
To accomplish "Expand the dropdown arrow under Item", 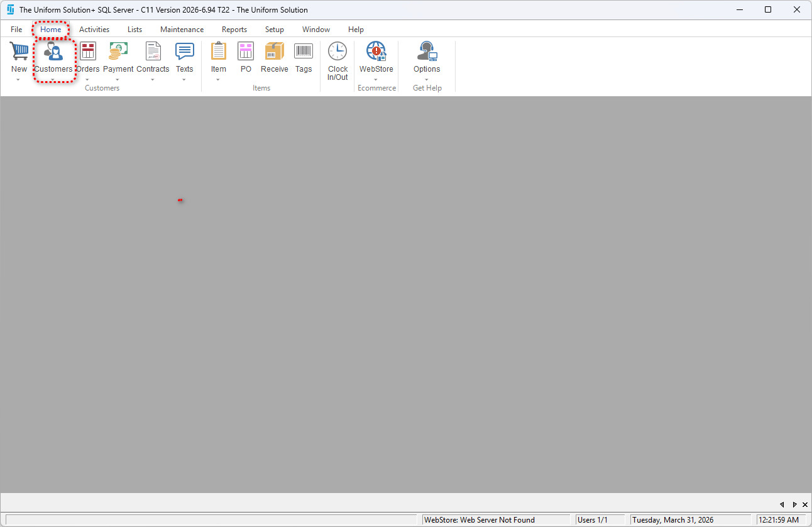I will [218, 80].
